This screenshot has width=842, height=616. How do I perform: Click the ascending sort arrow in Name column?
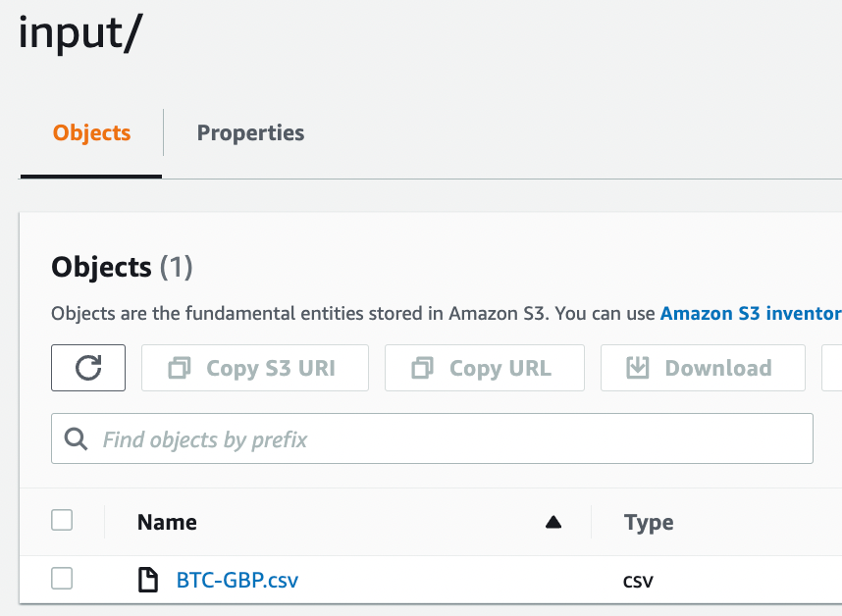[553, 522]
